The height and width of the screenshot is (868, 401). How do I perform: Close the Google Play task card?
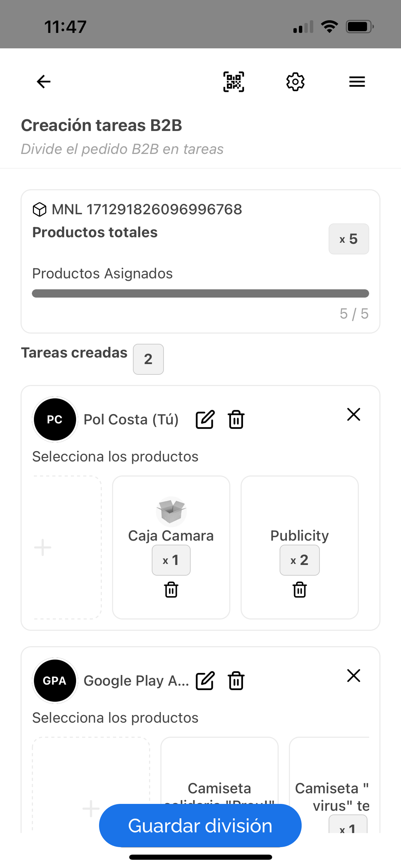353,676
